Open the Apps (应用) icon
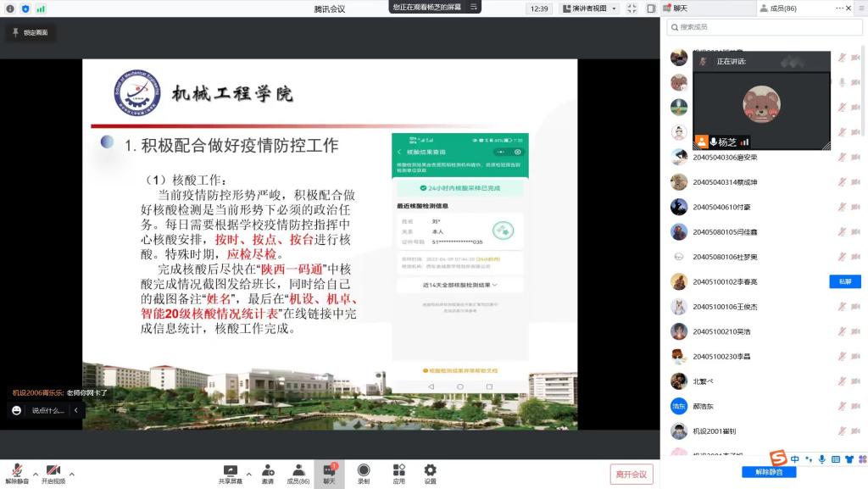Viewport: 868px width, 489px height. pyautogui.click(x=398, y=471)
